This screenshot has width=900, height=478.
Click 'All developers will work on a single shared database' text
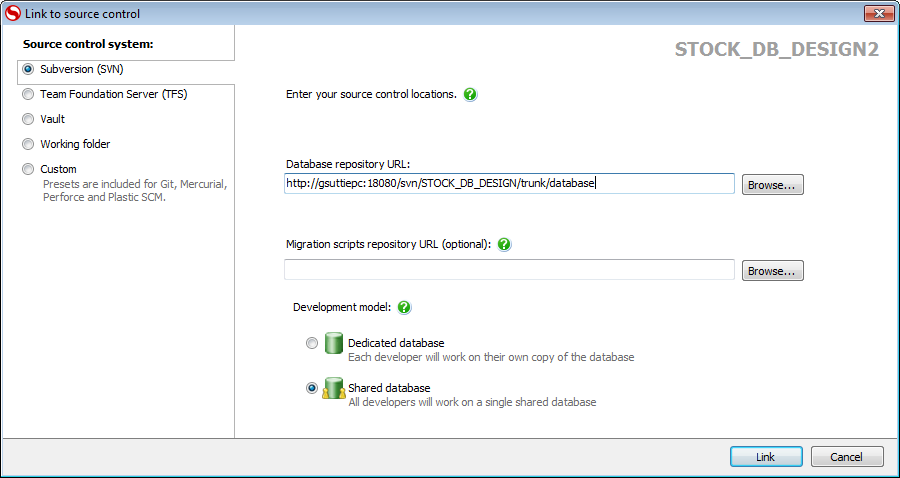472,402
